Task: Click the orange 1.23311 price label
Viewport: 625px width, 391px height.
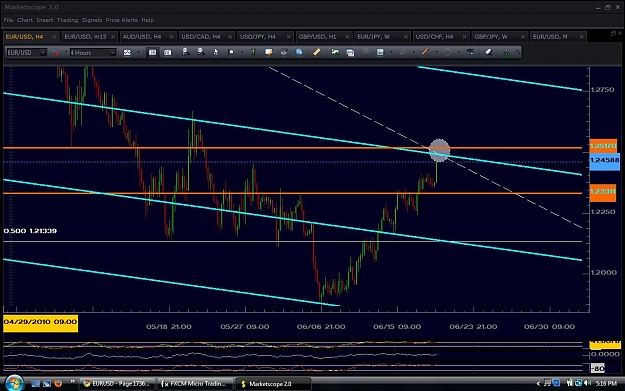Action: (x=603, y=192)
